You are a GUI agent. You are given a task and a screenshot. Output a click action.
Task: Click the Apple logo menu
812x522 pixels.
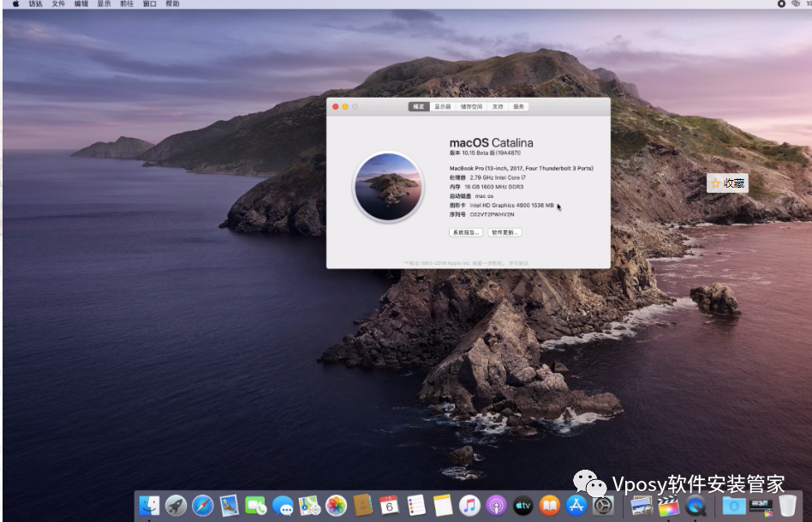click(15, 4)
